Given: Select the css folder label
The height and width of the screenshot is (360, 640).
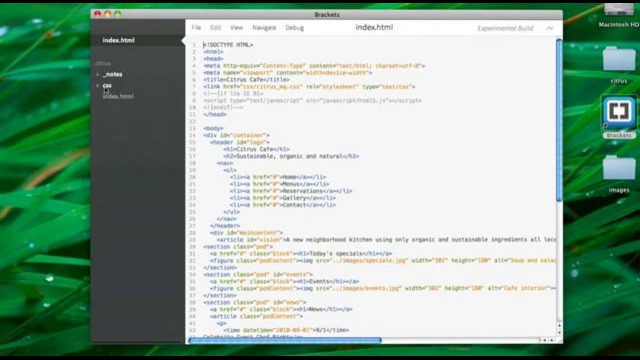Looking at the screenshot, I should pyautogui.click(x=107, y=85).
